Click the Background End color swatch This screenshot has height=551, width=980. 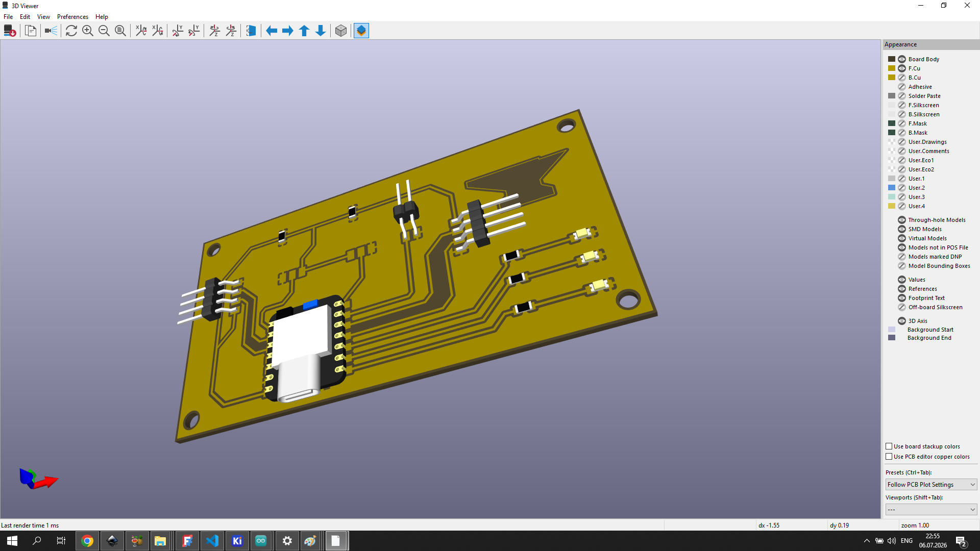(892, 338)
